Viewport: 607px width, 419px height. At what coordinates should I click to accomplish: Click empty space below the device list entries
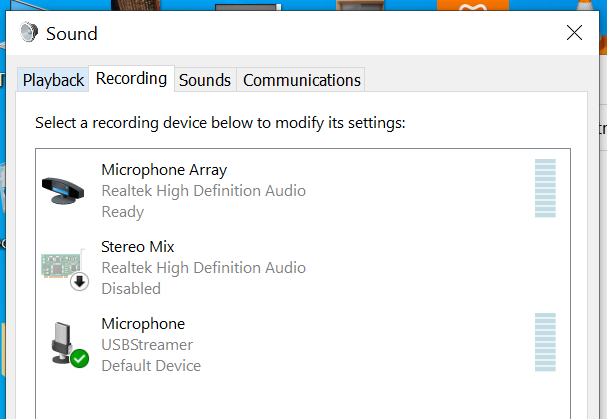pyautogui.click(x=303, y=399)
